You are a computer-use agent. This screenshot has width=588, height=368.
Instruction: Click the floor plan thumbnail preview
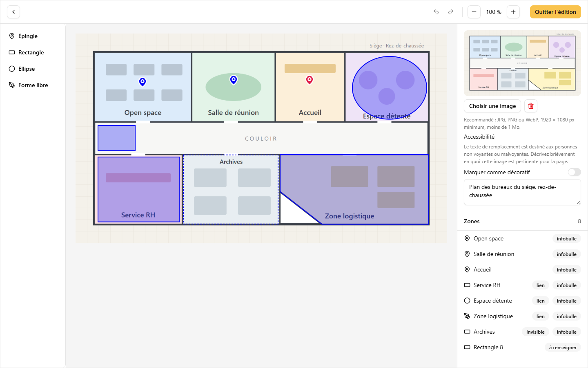(x=522, y=63)
